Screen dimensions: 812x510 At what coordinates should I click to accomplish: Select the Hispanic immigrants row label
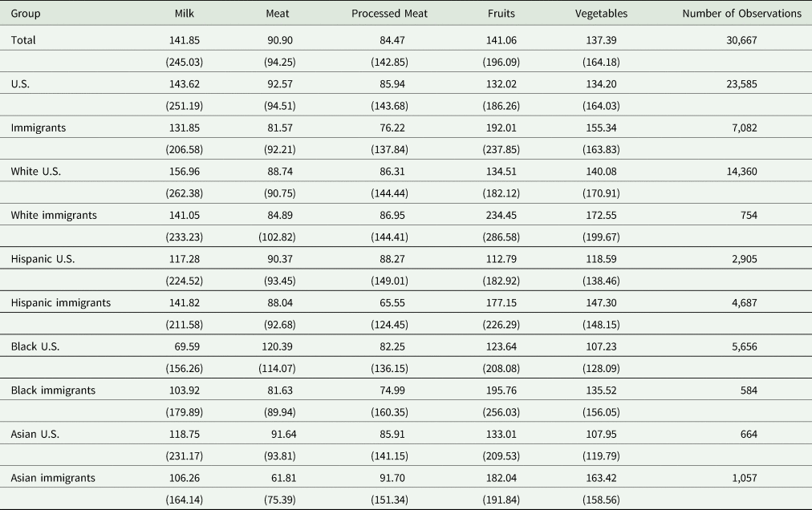click(61, 302)
